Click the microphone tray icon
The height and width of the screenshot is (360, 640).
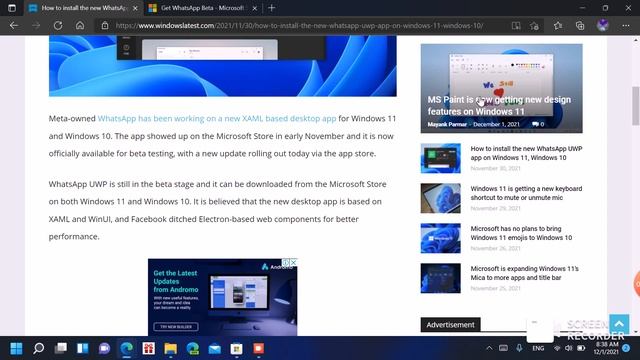tap(519, 348)
